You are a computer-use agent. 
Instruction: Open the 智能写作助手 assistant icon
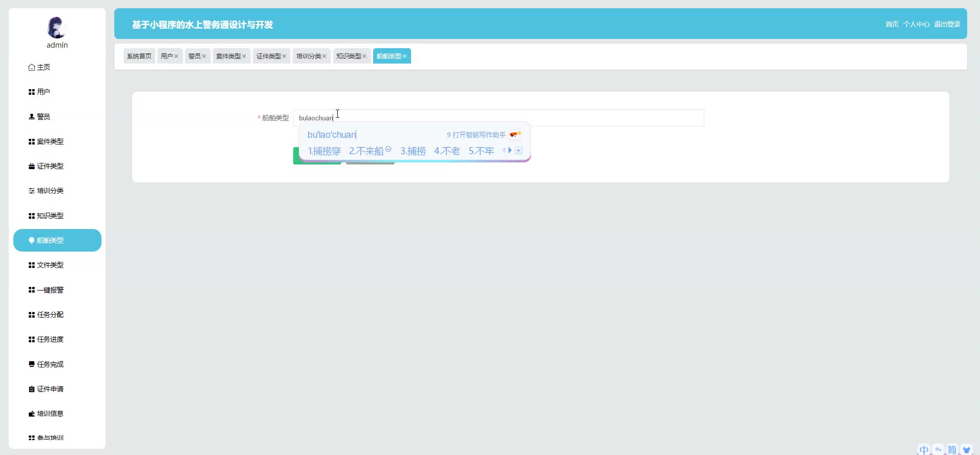click(x=515, y=135)
